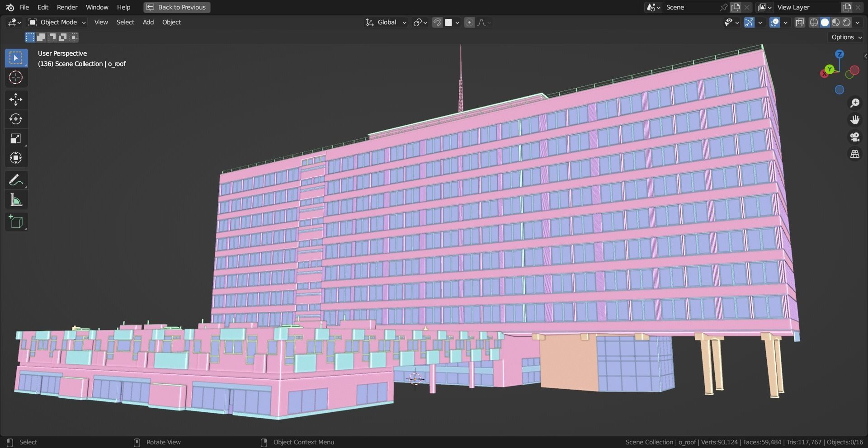Toggle viewport gizmos visibility
The width and height of the screenshot is (868, 448).
pos(749,22)
